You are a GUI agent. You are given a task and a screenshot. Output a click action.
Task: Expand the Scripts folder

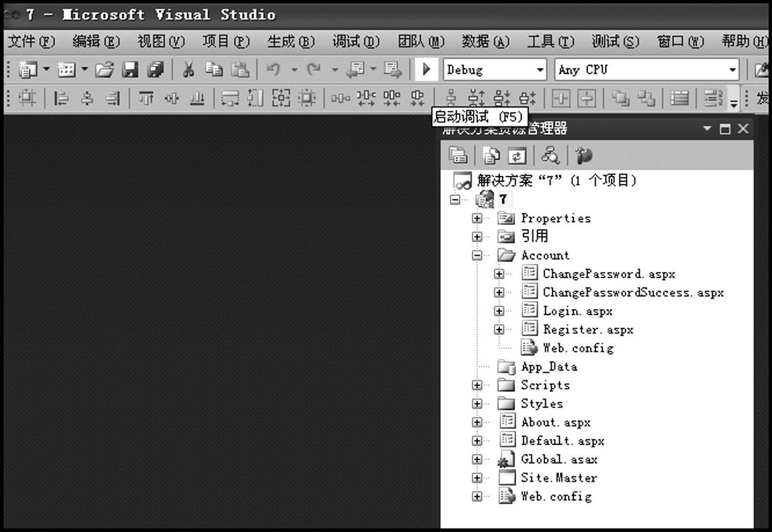point(477,385)
